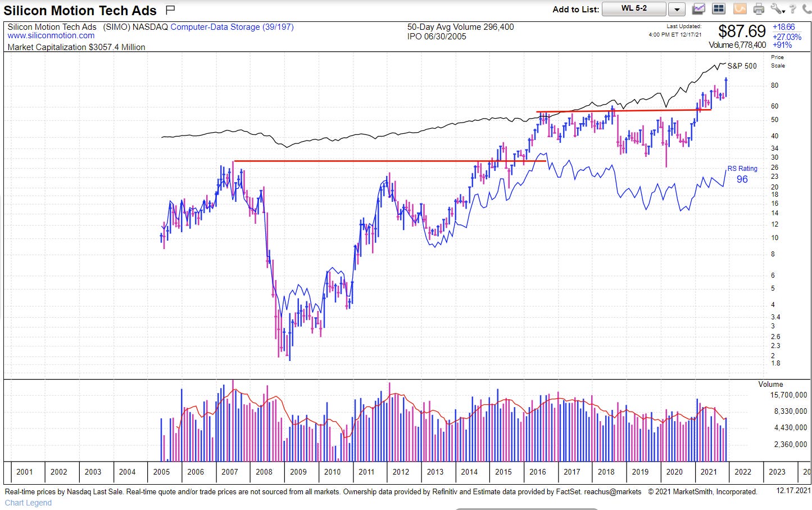Image resolution: width=812 pixels, height=510 pixels.
Task: Open Computer-Data Storage (39/197) industry group link
Action: [x=232, y=27]
